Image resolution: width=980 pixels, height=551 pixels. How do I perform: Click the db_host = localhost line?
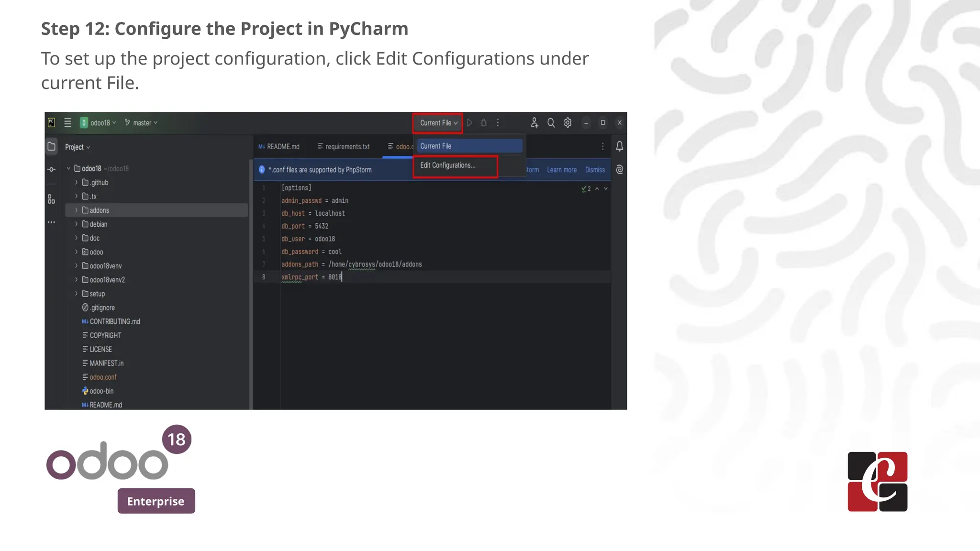pyautogui.click(x=313, y=213)
